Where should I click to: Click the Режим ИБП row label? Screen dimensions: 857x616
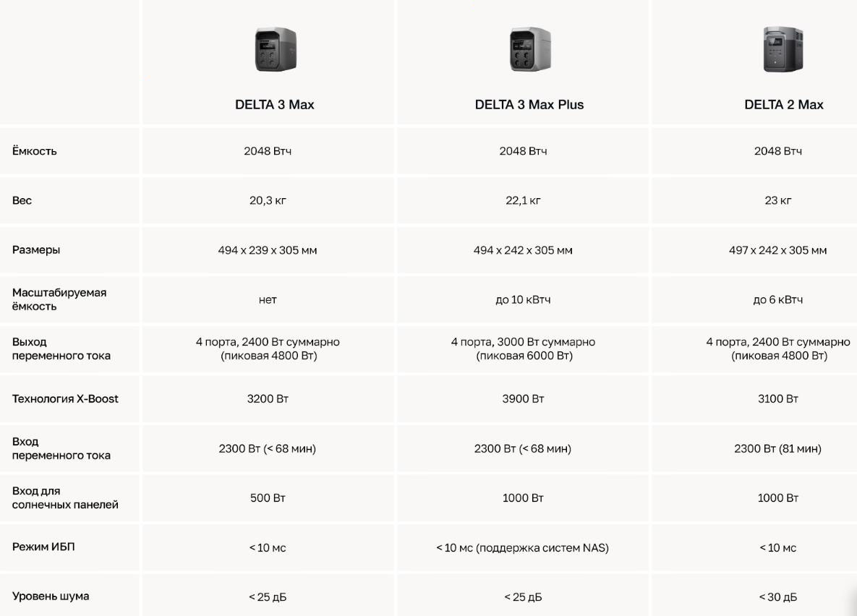pyautogui.click(x=43, y=547)
